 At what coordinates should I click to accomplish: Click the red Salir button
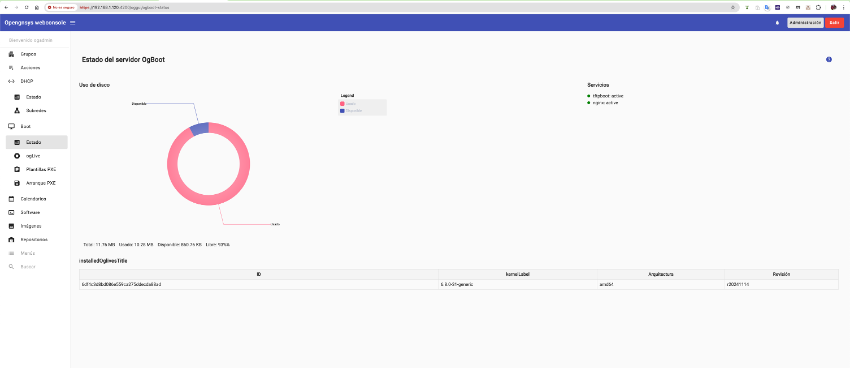[834, 23]
